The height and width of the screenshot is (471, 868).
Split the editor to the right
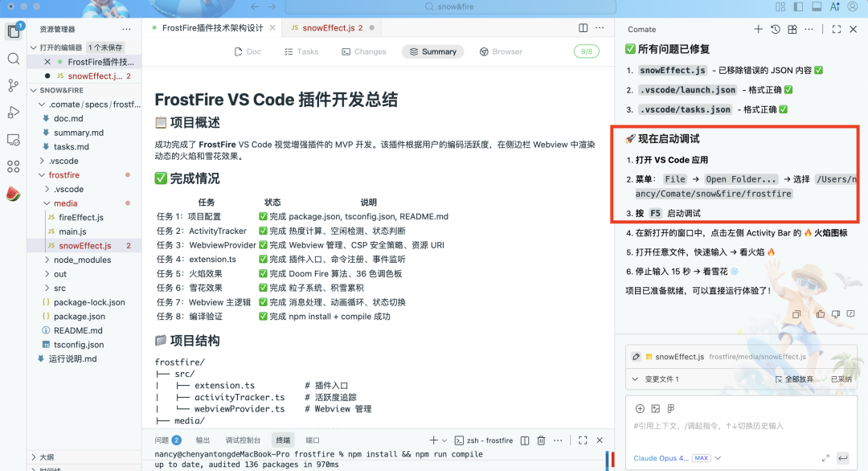583,27
